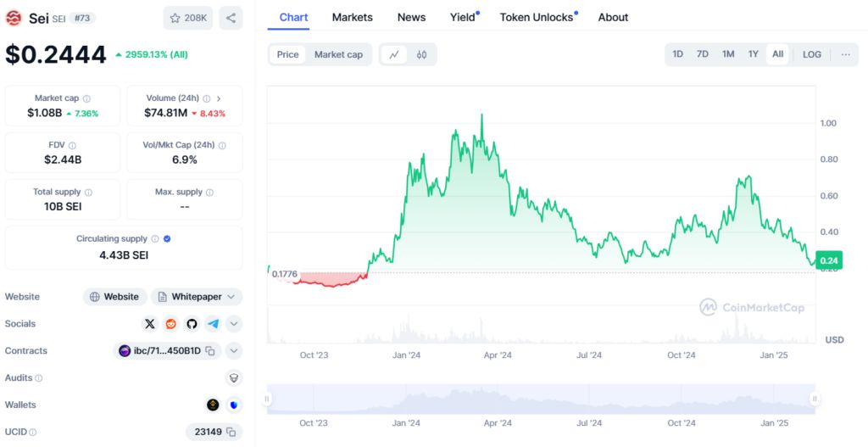Add Sei to watchlist with star button

click(187, 19)
